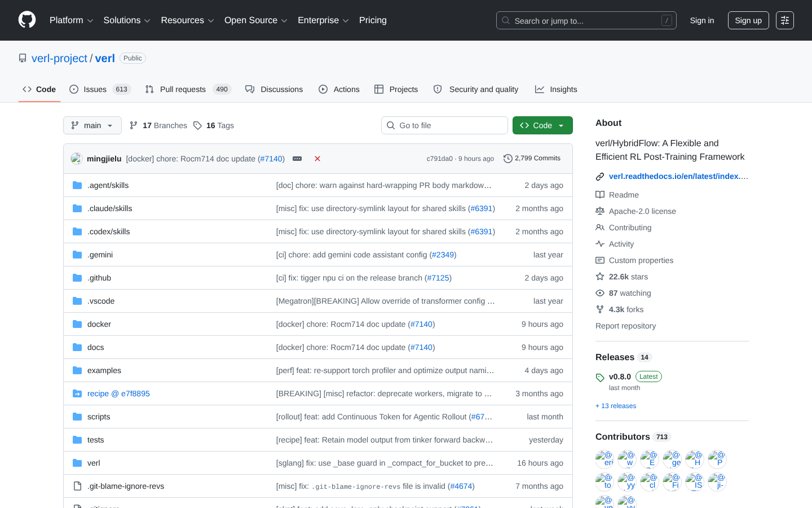This screenshot has width=812, height=508.
Task: Open the .codex/skills folder
Action: (x=109, y=231)
